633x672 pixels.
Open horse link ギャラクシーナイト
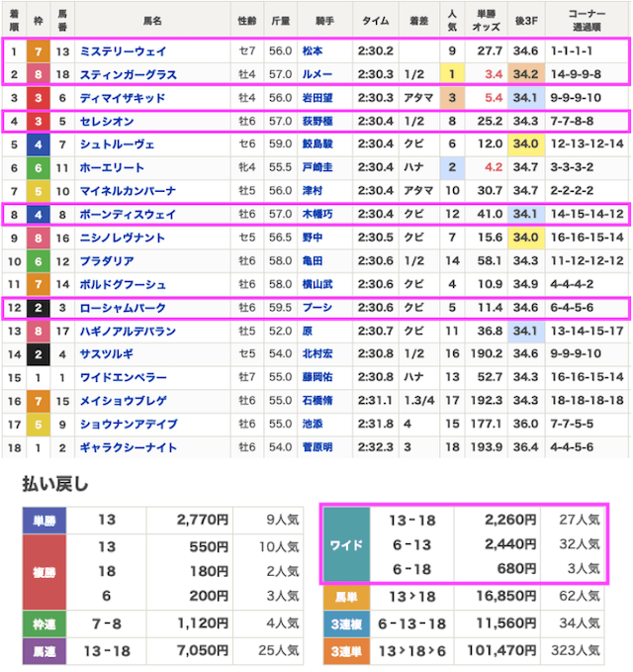[128, 448]
